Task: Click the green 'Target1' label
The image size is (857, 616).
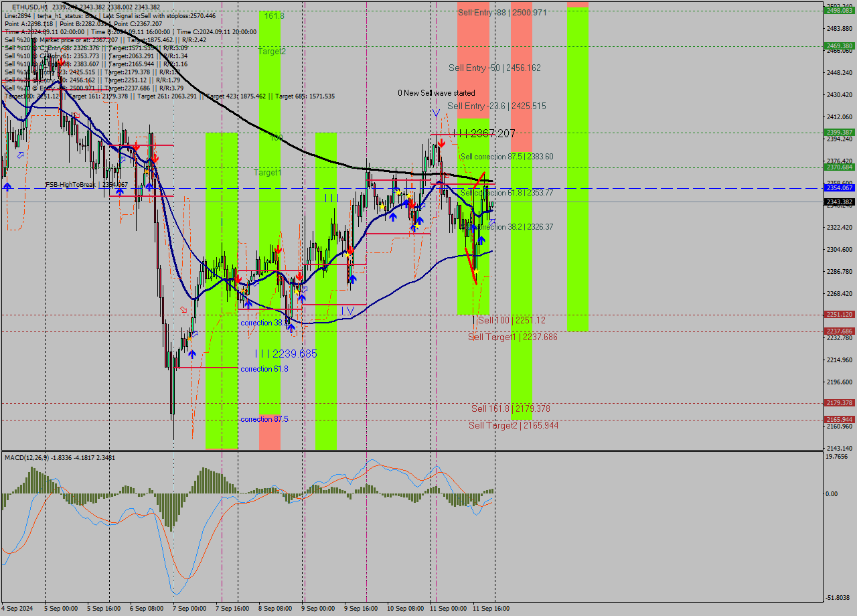Action: (x=268, y=172)
